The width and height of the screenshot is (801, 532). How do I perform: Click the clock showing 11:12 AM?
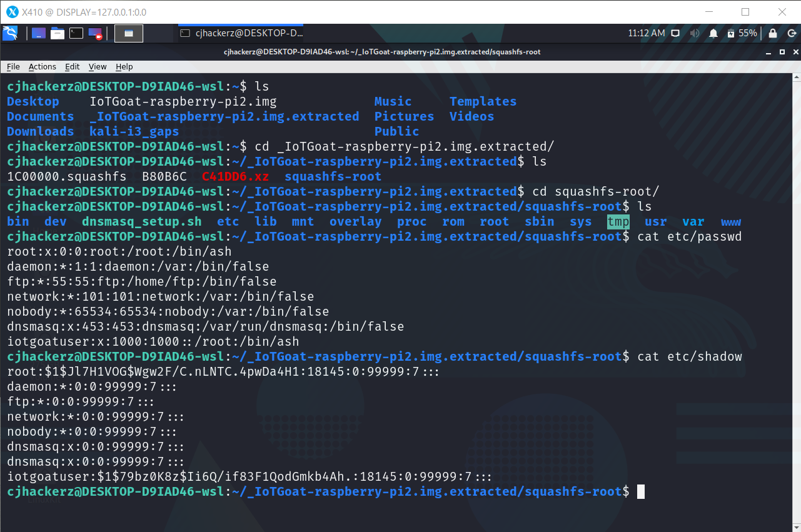click(646, 34)
